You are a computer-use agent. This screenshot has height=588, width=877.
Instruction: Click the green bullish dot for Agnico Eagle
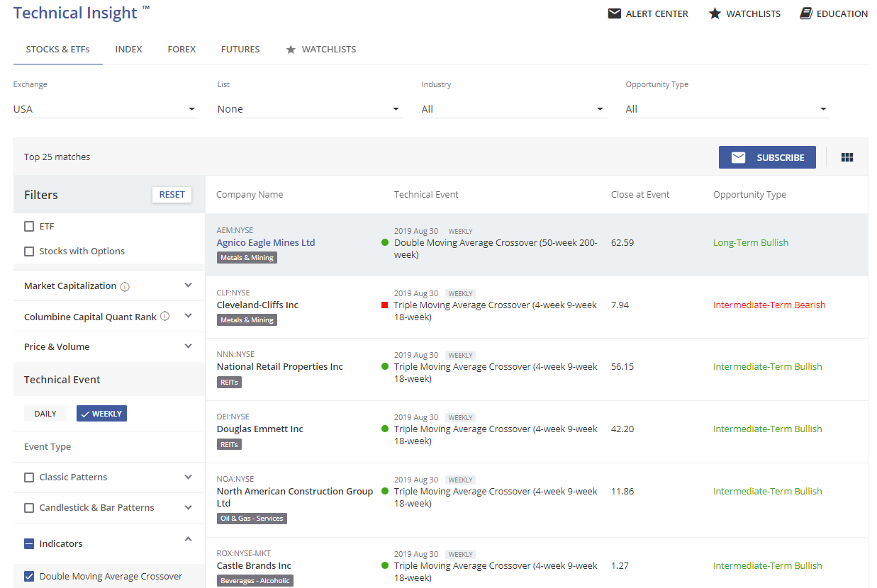385,242
